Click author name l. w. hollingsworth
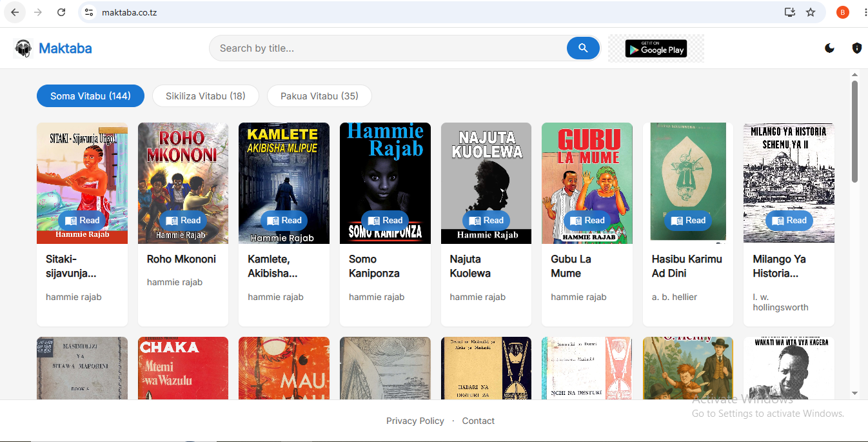868x442 pixels. click(x=780, y=303)
